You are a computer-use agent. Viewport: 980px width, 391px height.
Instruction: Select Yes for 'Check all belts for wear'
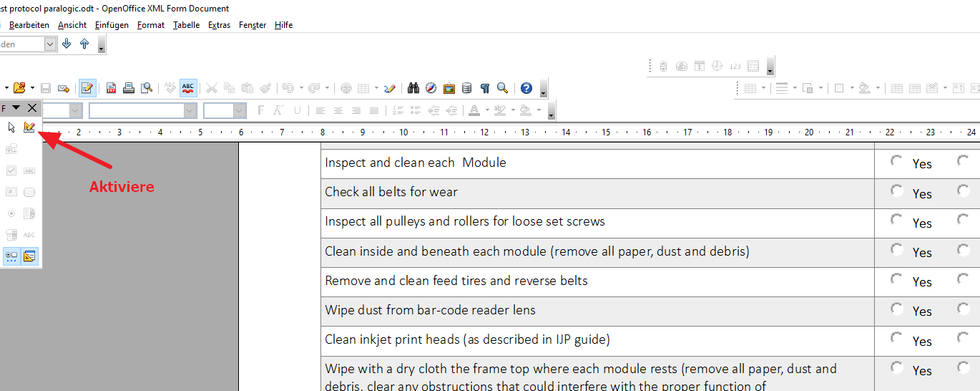click(x=896, y=190)
